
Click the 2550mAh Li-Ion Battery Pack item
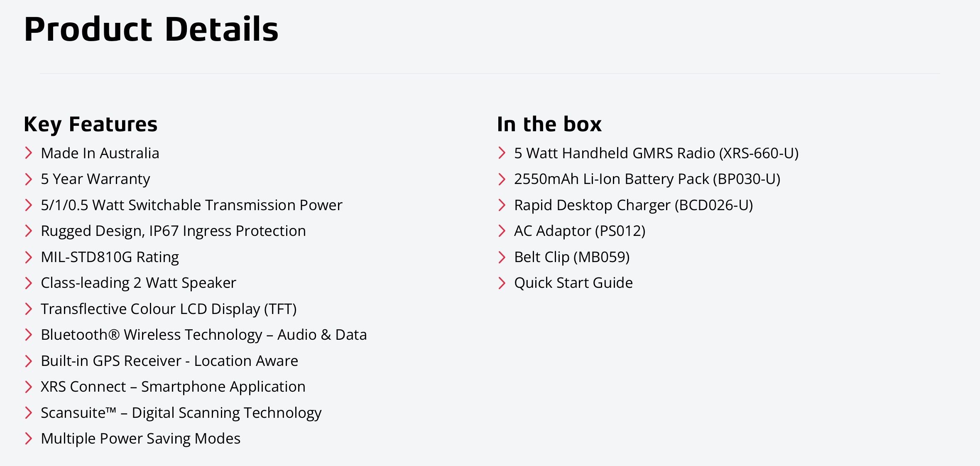tap(647, 179)
